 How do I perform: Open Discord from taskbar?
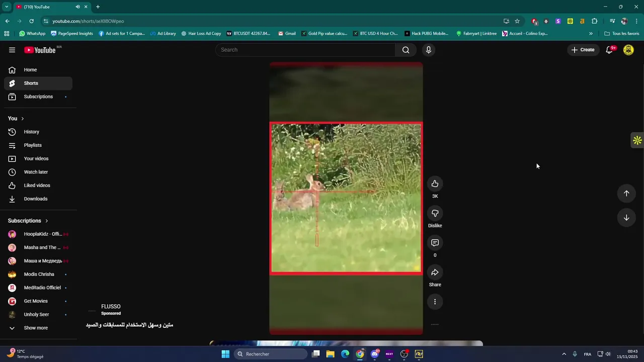click(375, 354)
